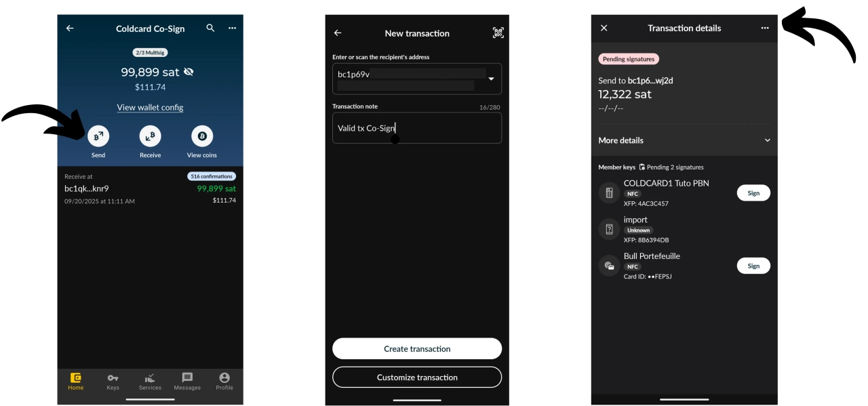The height and width of the screenshot is (406, 868).
Task: Go back from New transaction screen
Action: pyautogui.click(x=338, y=33)
